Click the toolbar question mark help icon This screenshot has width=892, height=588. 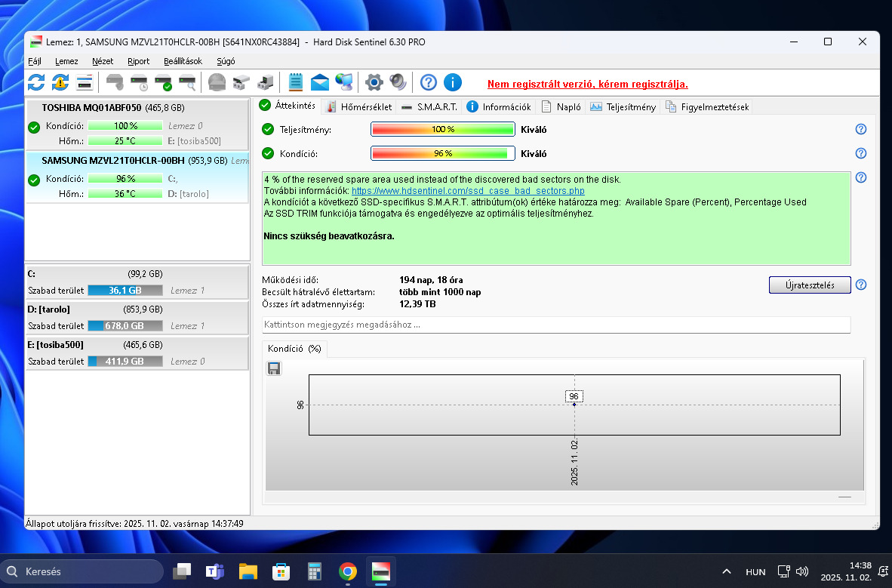[429, 82]
